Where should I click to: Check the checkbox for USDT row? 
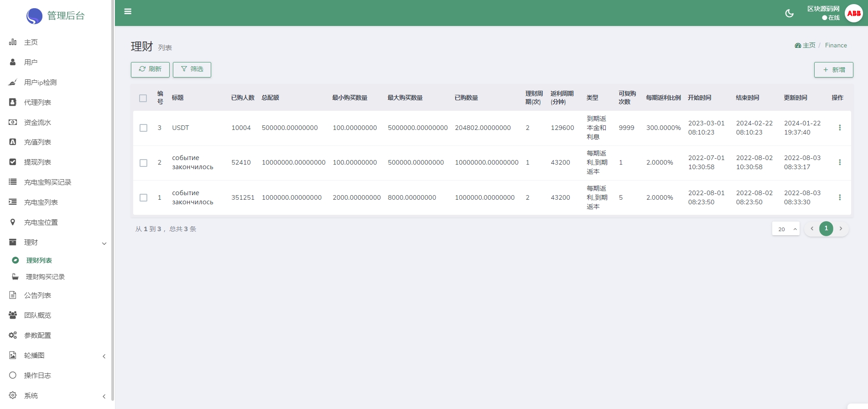143,128
